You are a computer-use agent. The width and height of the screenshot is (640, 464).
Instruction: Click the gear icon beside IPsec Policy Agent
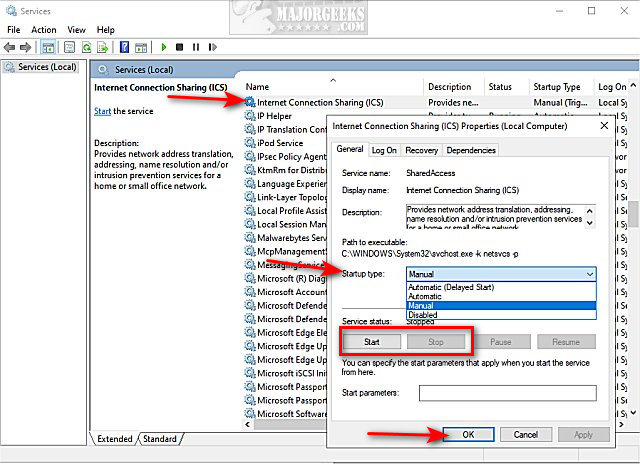tap(250, 156)
